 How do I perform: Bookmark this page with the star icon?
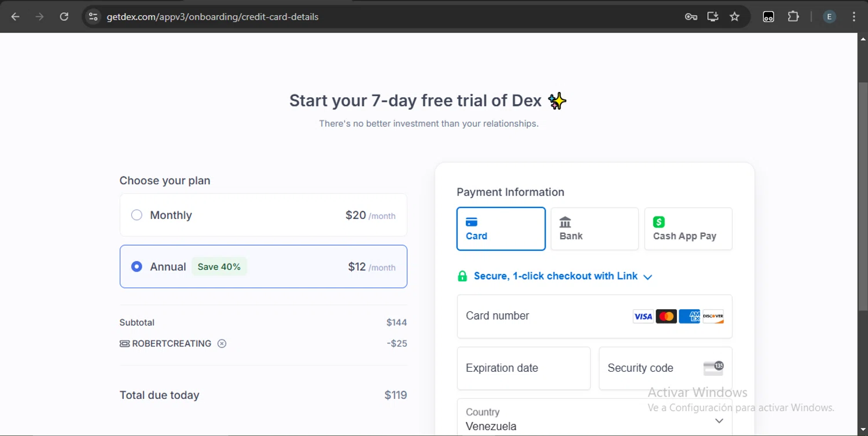[735, 17]
